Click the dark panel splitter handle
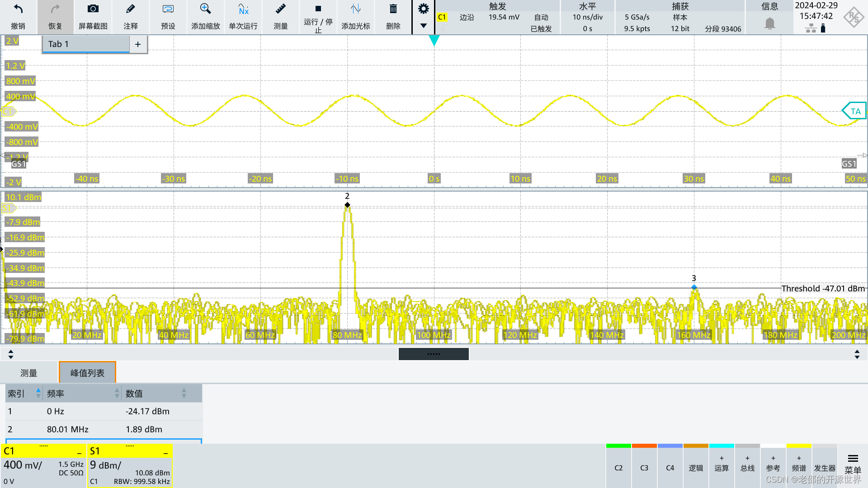 pyautogui.click(x=434, y=354)
